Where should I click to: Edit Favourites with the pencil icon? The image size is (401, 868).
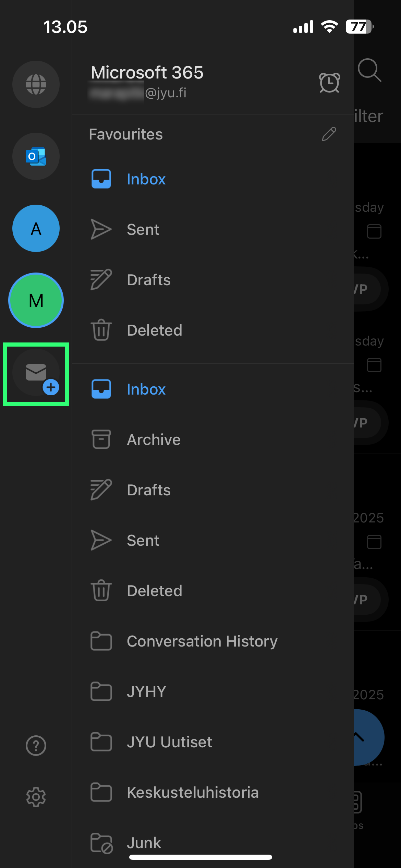[329, 134]
